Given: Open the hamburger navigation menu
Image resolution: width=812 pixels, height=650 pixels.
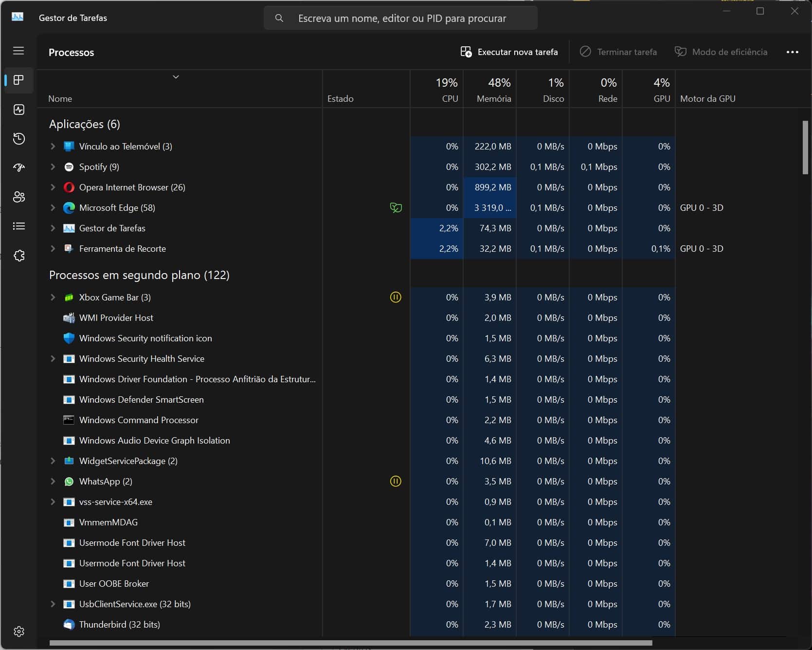Looking at the screenshot, I should pyautogui.click(x=18, y=51).
